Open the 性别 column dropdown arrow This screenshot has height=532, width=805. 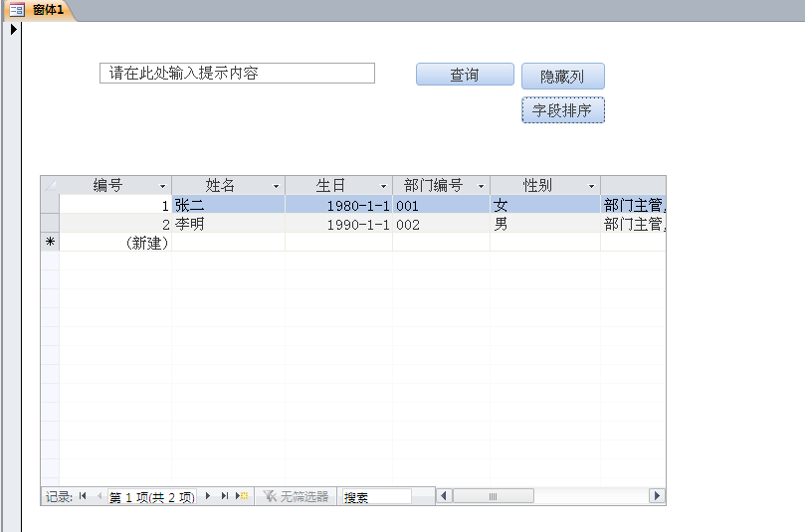click(591, 186)
